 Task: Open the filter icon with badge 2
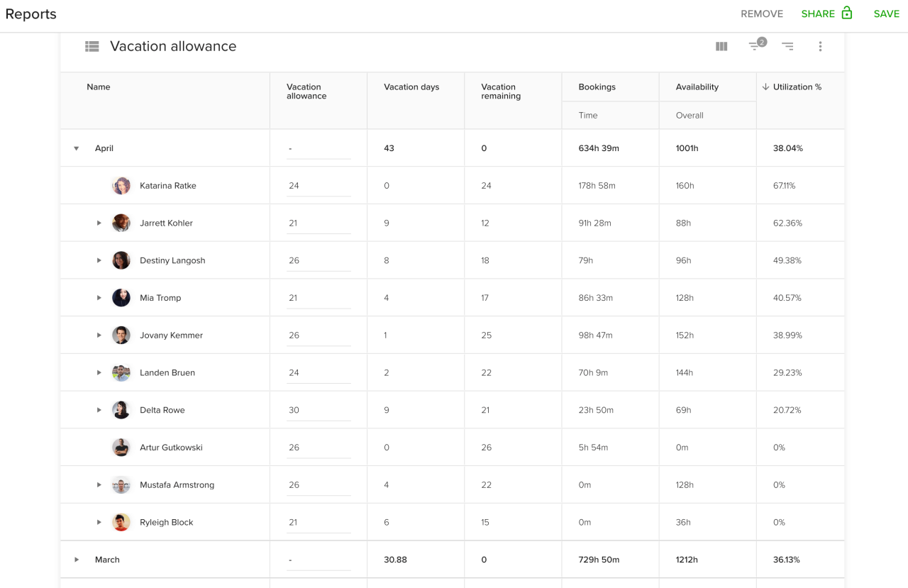pos(755,46)
